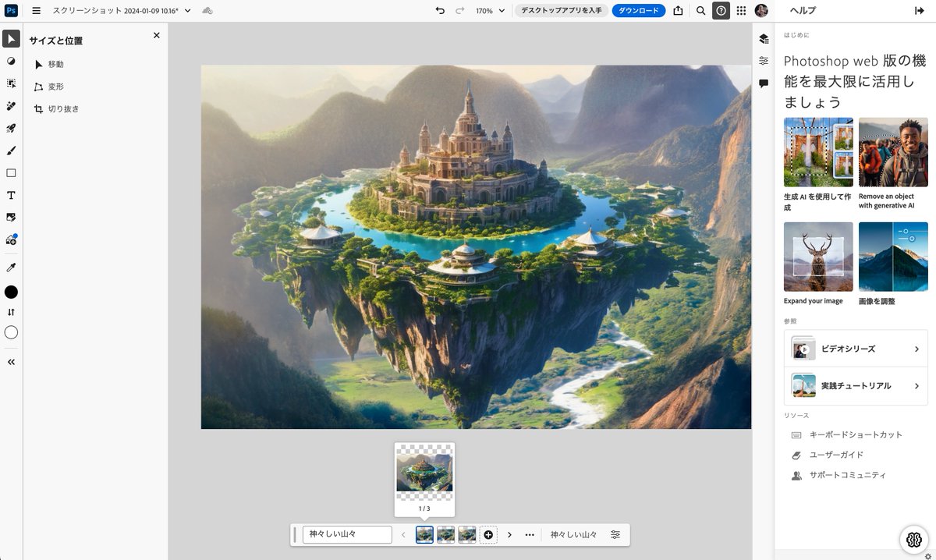This screenshot has height=560, width=936.
Task: Click デスクトップアプリを入手 button
Action: tap(561, 11)
